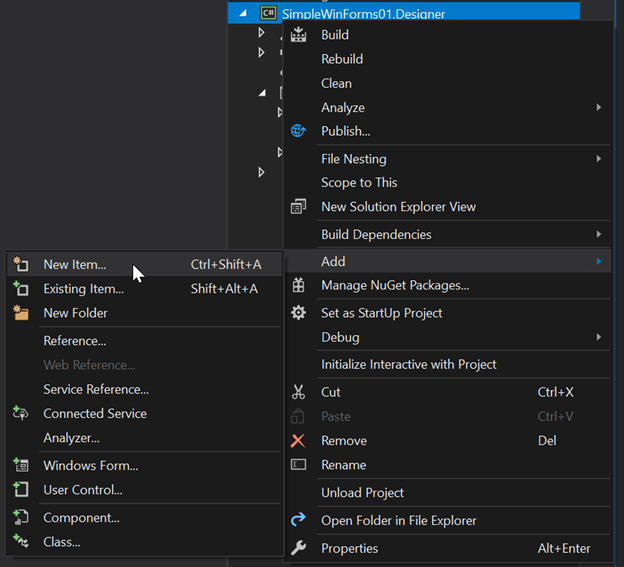Viewport: 624px width, 567px height.
Task: Choose Class... entry
Action: click(x=144, y=542)
